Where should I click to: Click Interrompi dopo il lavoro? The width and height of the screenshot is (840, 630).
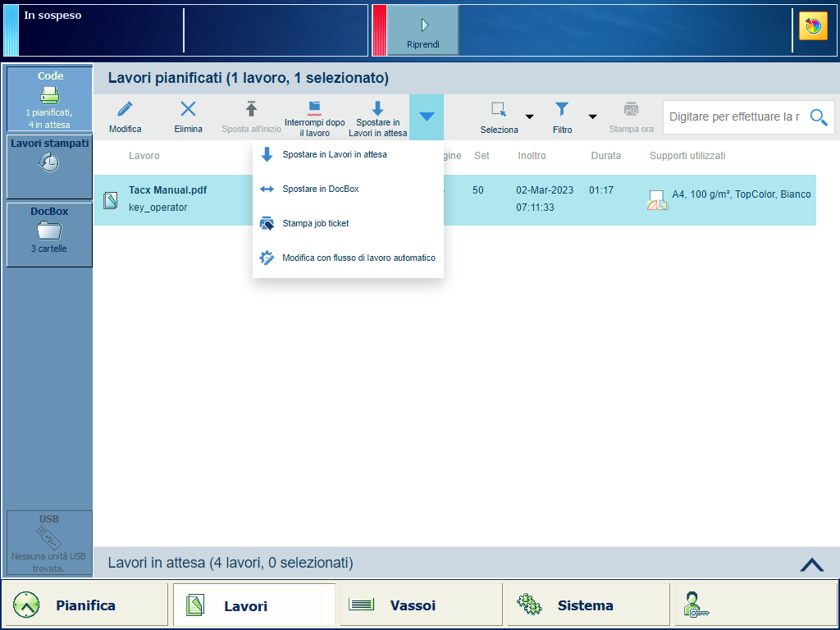[x=314, y=117]
